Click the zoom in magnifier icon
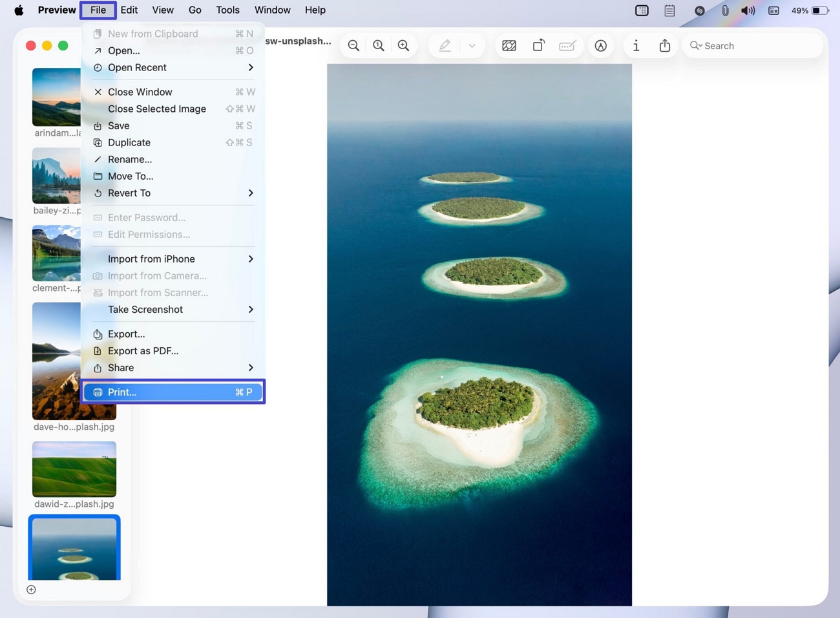Image resolution: width=840 pixels, height=618 pixels. point(404,46)
